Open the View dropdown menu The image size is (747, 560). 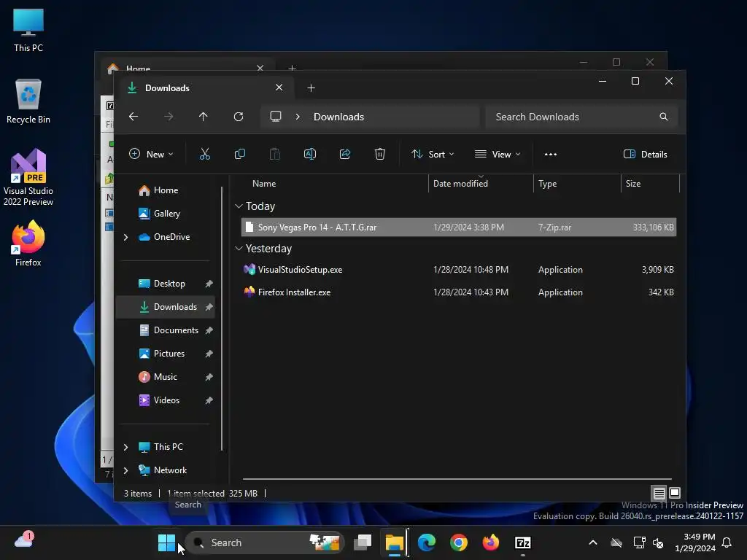click(x=498, y=154)
